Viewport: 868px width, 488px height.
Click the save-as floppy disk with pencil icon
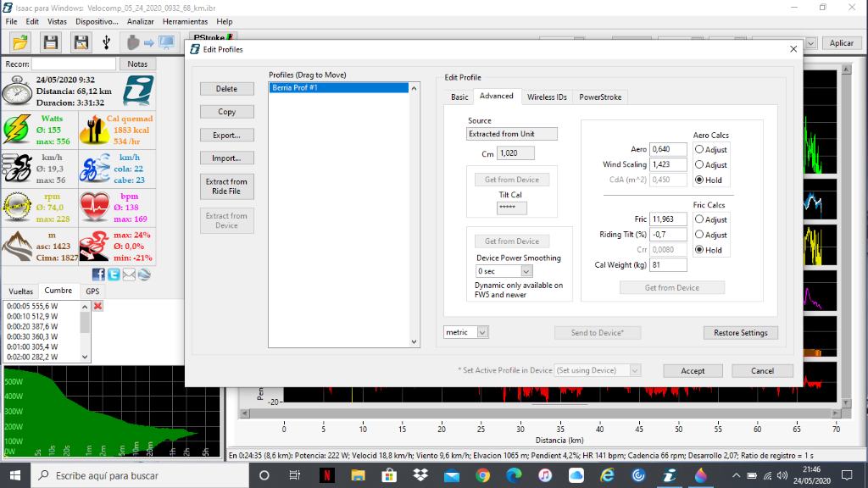tap(81, 42)
